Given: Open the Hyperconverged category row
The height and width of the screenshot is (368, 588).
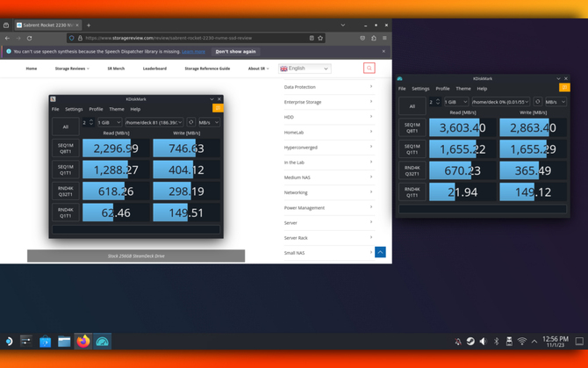Looking at the screenshot, I should [328, 147].
